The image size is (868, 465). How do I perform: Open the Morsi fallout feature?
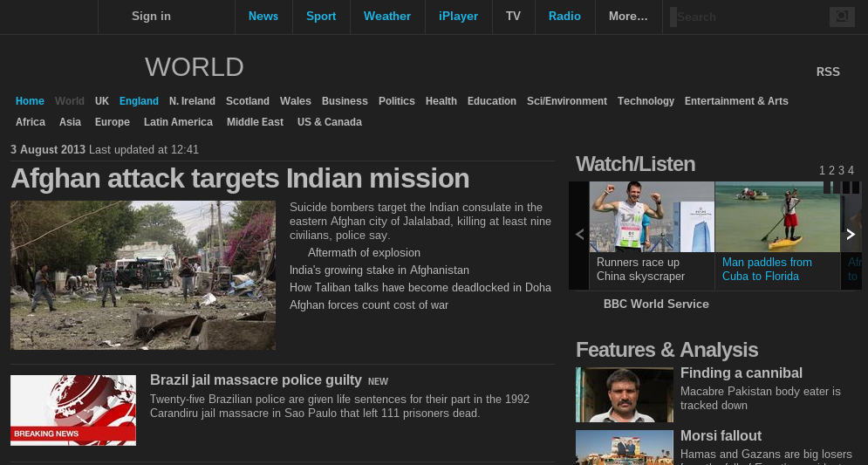point(721,436)
